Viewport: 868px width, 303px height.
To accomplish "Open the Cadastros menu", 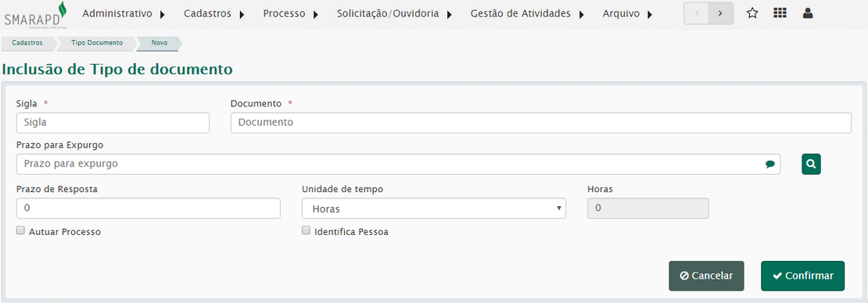I will tap(214, 14).
